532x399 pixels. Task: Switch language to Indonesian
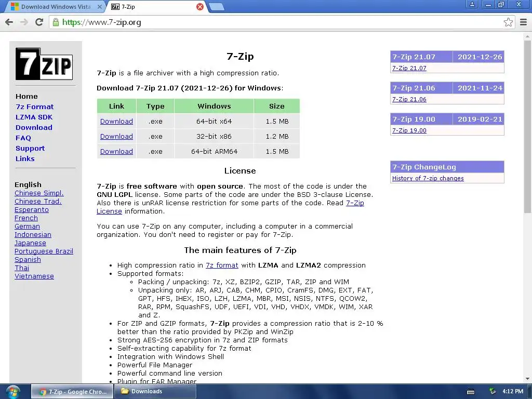pyautogui.click(x=33, y=234)
